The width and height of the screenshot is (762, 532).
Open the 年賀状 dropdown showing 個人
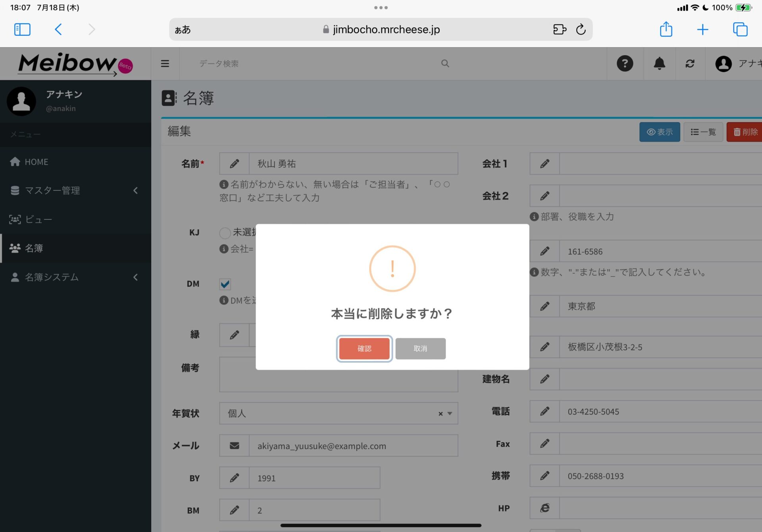click(339, 413)
